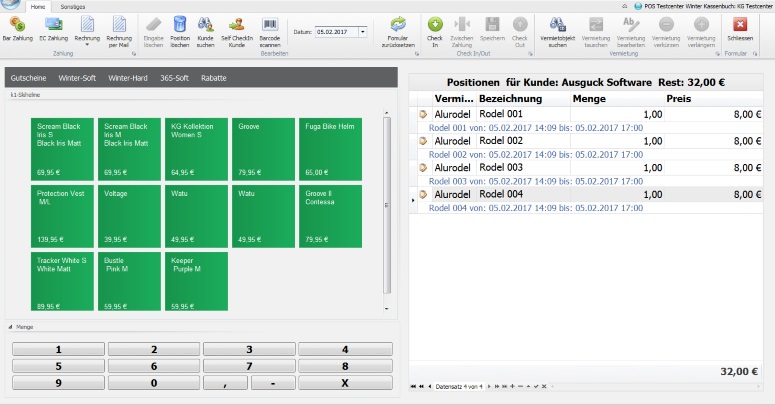Open the Zahlung group dialog launcher
775x405 pixels.
coord(133,53)
